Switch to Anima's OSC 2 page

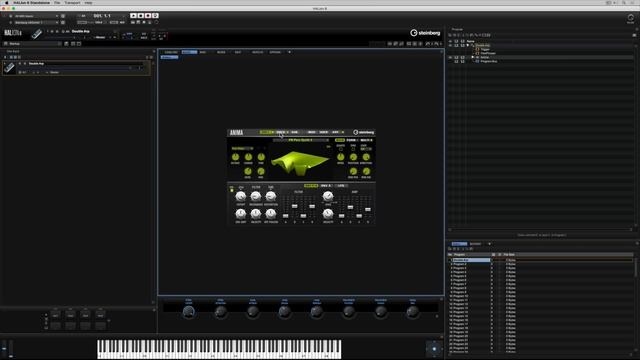click(x=280, y=132)
